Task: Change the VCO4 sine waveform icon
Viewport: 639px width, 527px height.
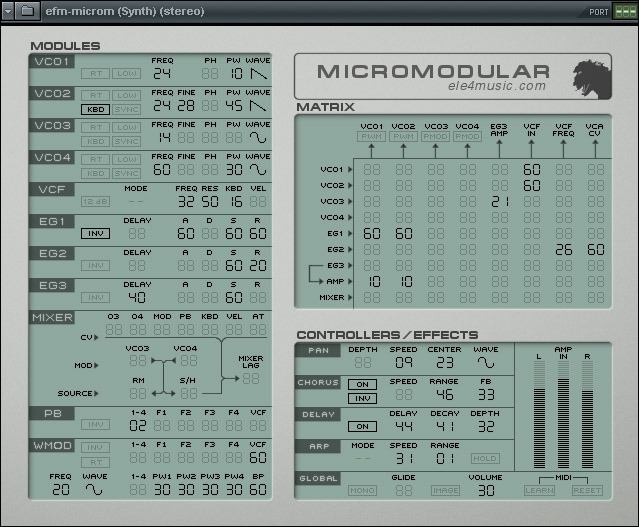Action: (x=258, y=170)
